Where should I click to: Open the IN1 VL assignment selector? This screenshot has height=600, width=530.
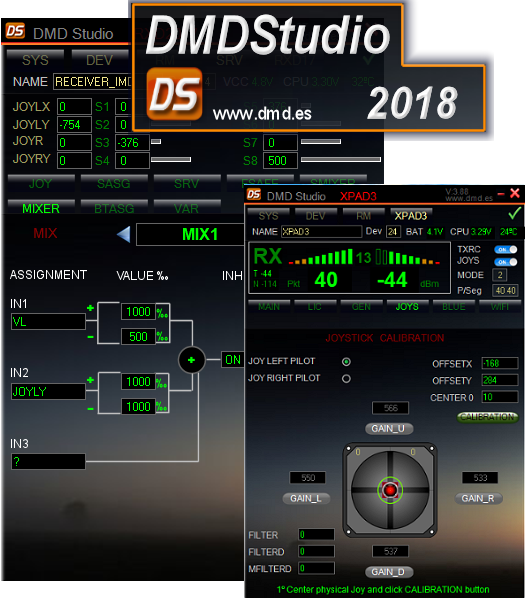(48, 321)
